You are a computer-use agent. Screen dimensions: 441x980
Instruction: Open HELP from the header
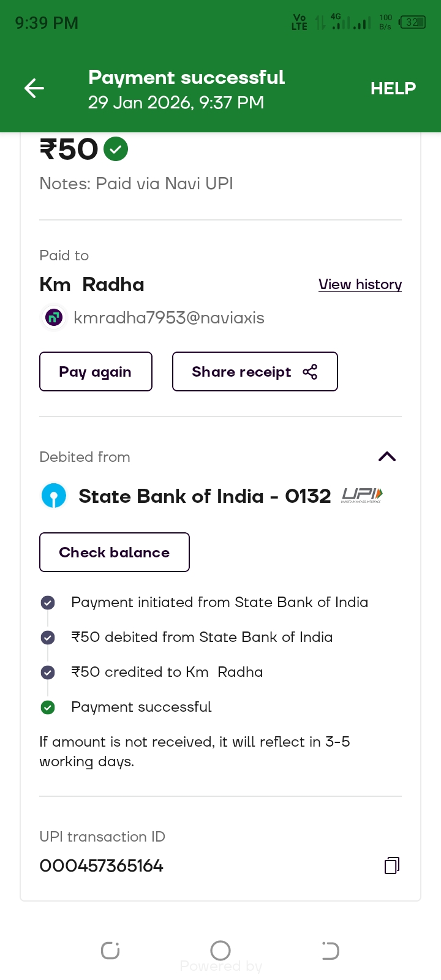click(393, 89)
